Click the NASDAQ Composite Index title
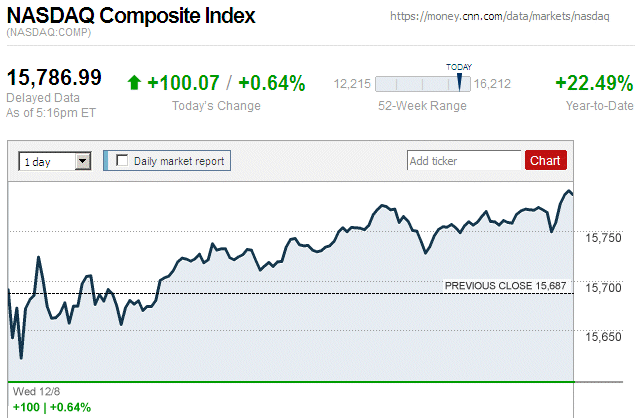The height and width of the screenshot is (420, 640). [131, 16]
